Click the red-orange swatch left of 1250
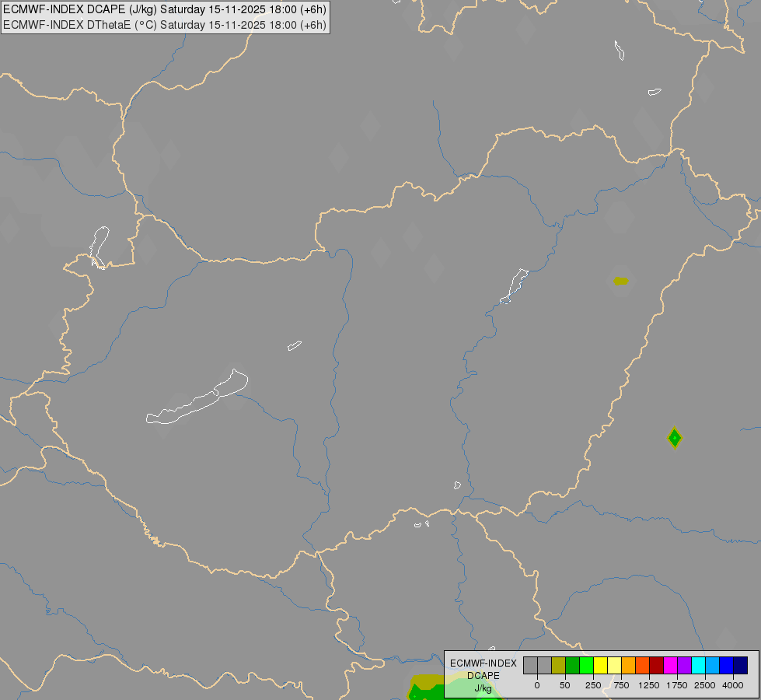Screen dimensions: 761x700 [643, 666]
